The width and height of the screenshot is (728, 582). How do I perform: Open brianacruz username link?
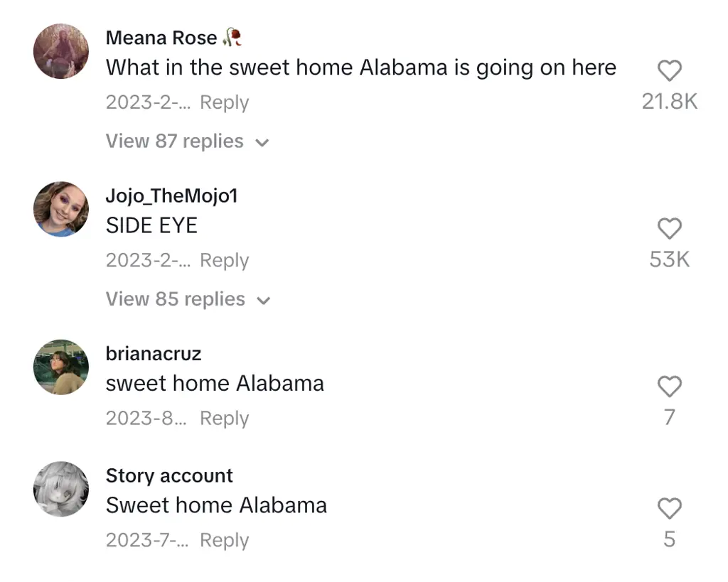154,353
